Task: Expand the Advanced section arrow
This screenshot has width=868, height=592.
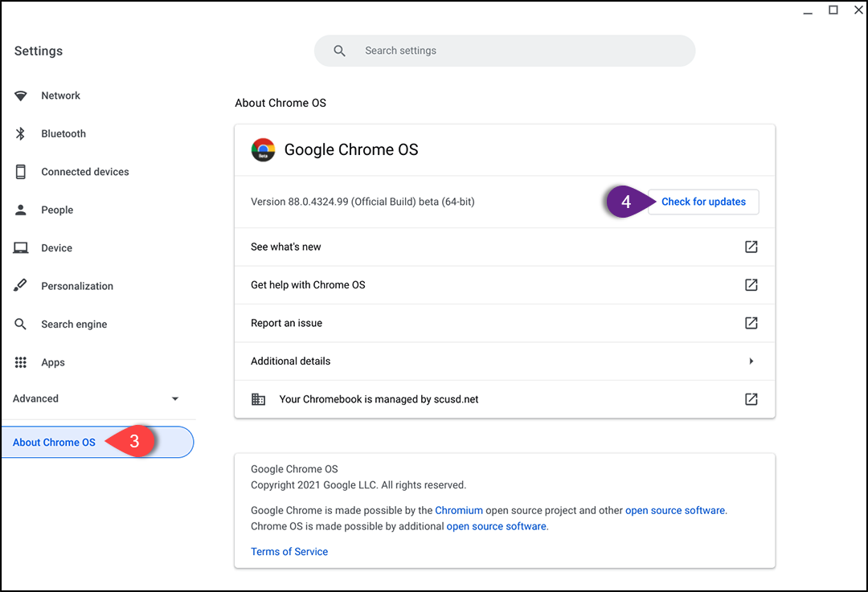Action: [x=175, y=399]
